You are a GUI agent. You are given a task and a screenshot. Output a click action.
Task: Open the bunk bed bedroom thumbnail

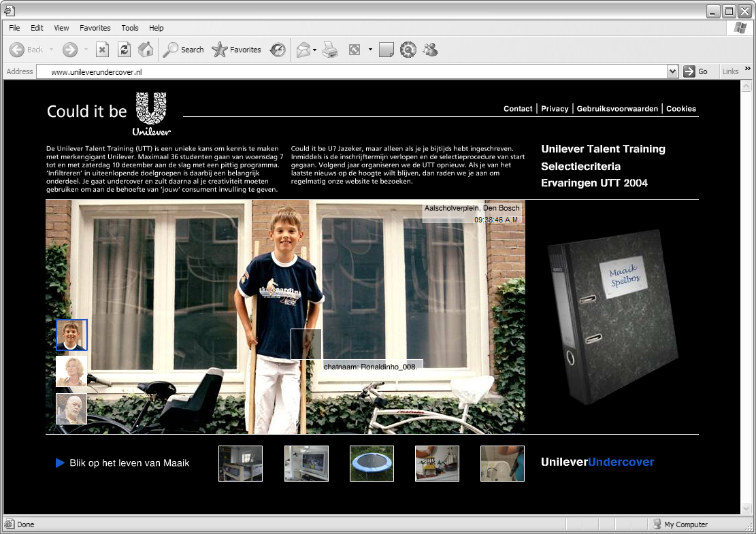pyautogui.click(x=241, y=464)
